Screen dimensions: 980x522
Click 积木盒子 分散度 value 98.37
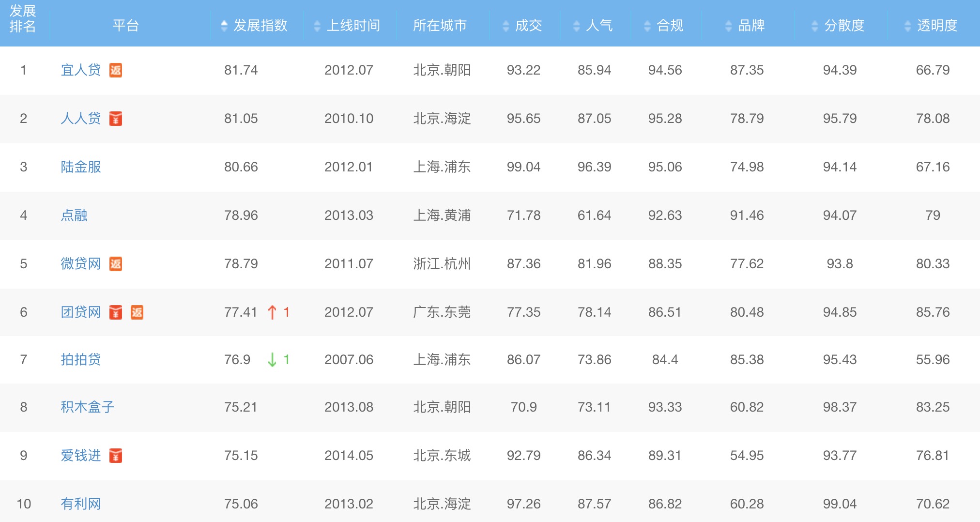pos(840,407)
